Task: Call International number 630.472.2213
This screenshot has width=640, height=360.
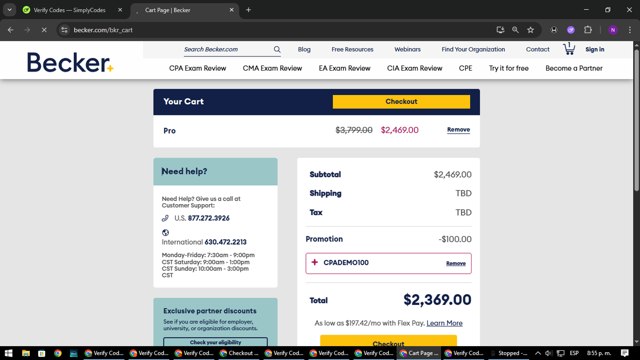Action: tap(225, 242)
